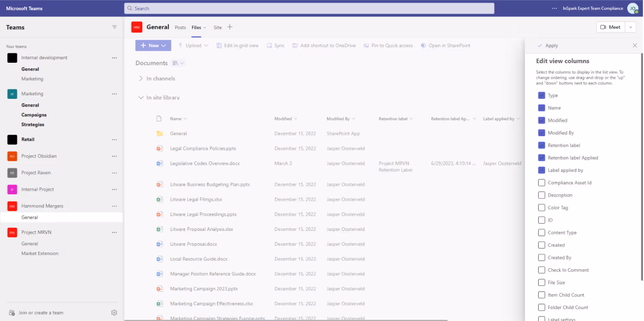Click the file type column header icon
This screenshot has width=644, height=321.
(159, 119)
